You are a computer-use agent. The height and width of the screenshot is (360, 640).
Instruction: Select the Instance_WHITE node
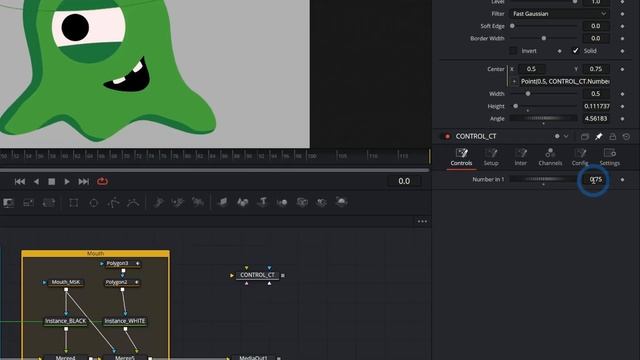click(x=125, y=321)
